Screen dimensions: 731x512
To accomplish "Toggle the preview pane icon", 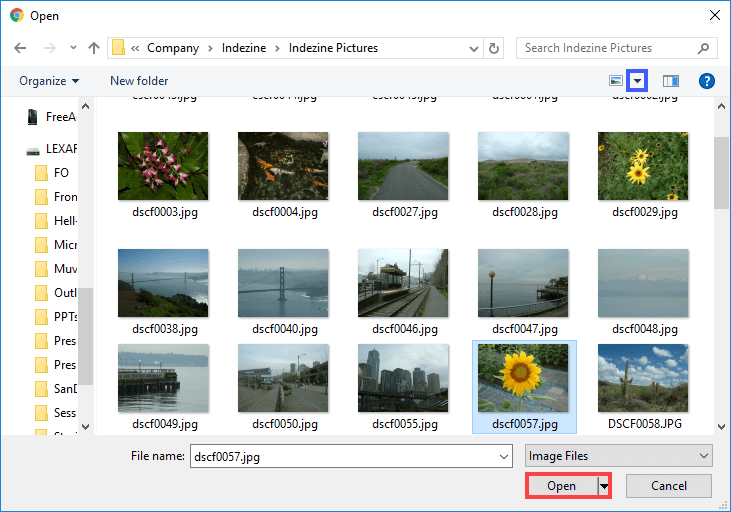I will coord(670,81).
